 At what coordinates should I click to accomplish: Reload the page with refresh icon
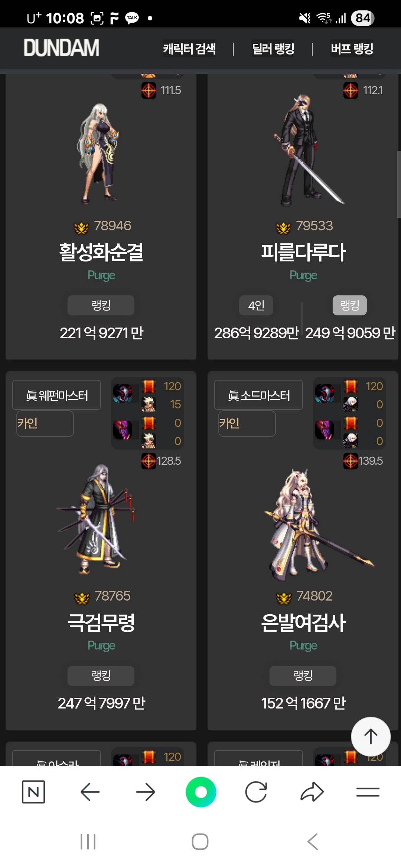pyautogui.click(x=256, y=792)
